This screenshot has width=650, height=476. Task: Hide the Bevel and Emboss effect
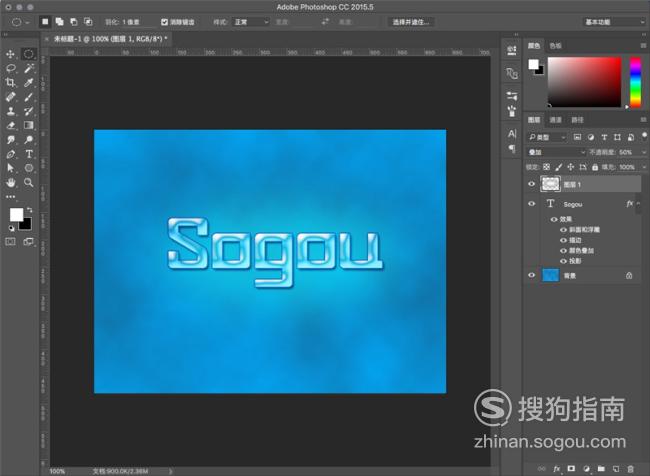click(563, 230)
